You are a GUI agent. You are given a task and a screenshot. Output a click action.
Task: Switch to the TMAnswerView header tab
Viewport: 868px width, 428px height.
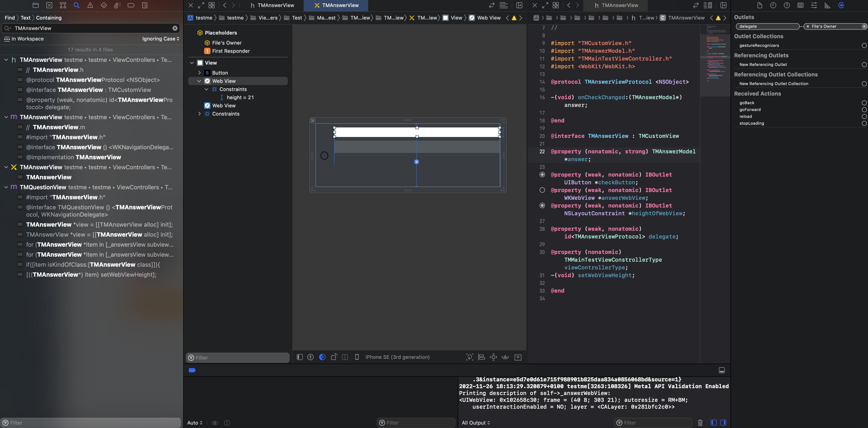[x=272, y=5]
